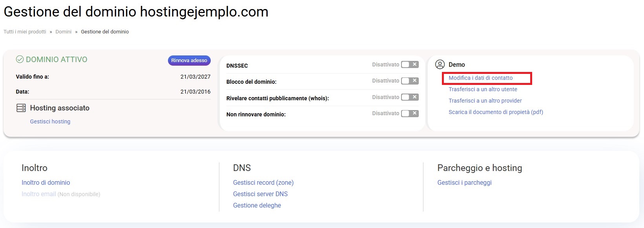
Task: Open Modifica i dati di contatto
Action: pos(480,78)
